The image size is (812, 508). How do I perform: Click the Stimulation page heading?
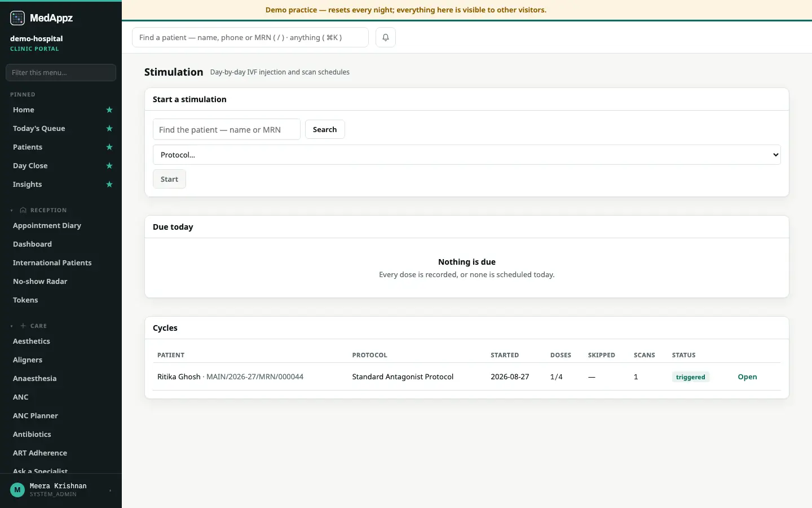coord(174,72)
